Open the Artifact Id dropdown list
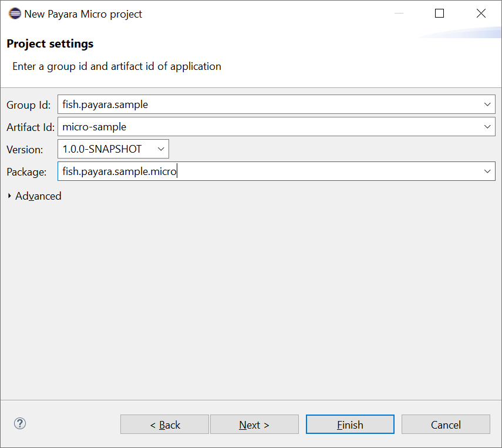Screen dimensions: 502x448 click(x=487, y=127)
